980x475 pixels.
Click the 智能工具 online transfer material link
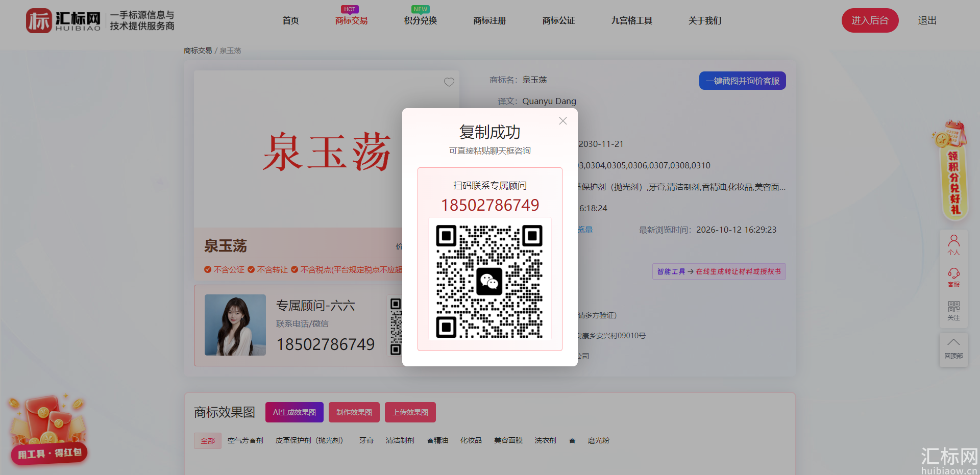coord(719,271)
